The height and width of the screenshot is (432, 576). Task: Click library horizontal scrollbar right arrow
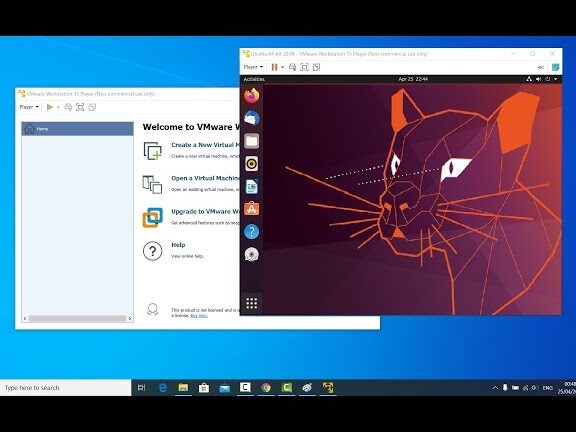click(x=130, y=318)
